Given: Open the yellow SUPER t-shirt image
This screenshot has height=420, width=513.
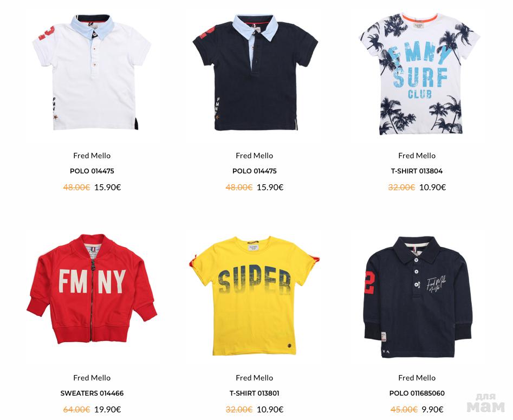Looking at the screenshot, I should 255,295.
